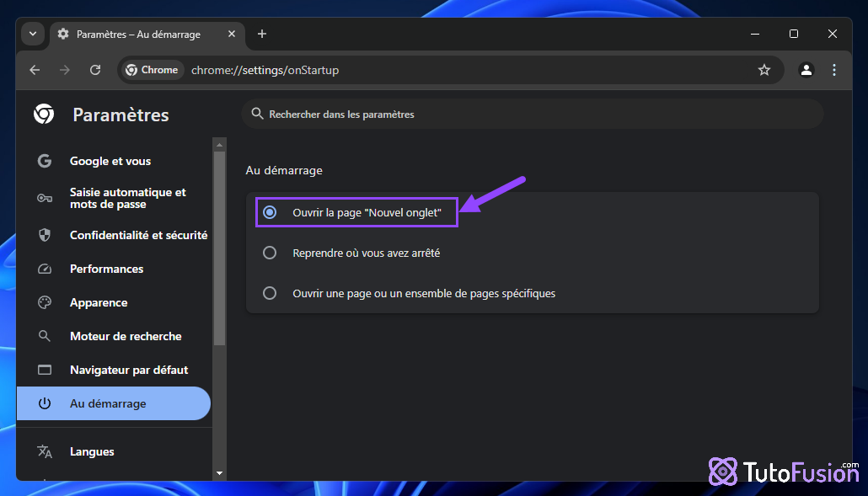
Task: Focus the Rechercher dans les paramètres field
Action: click(x=533, y=114)
